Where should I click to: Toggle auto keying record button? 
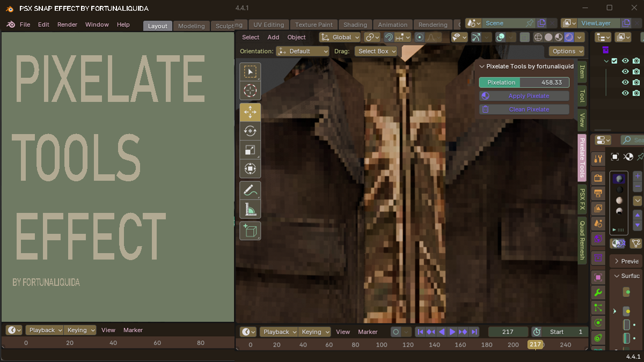396,332
